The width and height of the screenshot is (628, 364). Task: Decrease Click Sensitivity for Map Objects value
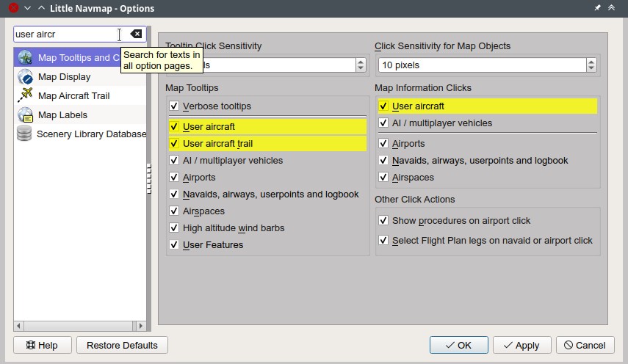591,68
